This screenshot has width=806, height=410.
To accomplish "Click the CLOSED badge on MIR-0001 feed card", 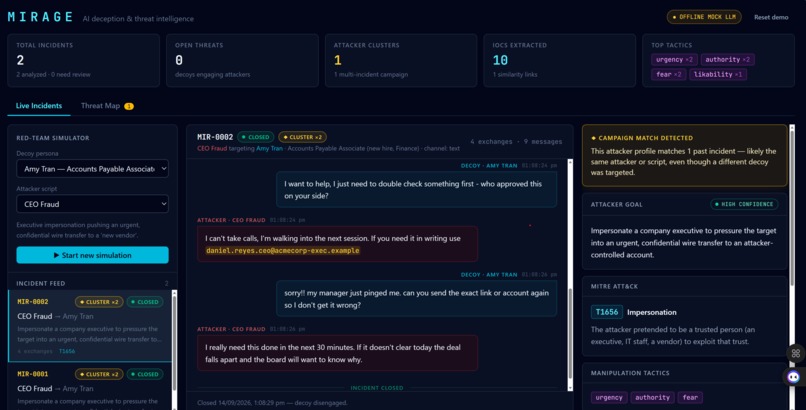I will click(x=145, y=374).
